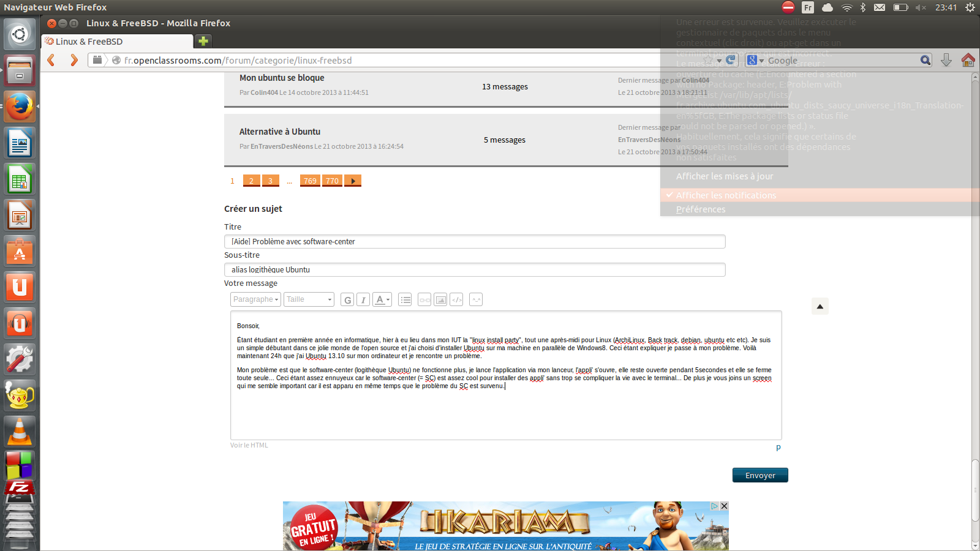Click the bold (G) formatting button
This screenshot has height=551, width=980.
347,300
